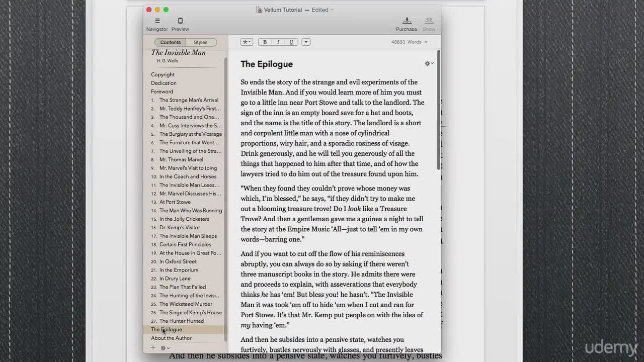Open chapter At the House in Great Po…
644x362 pixels.
190,253
